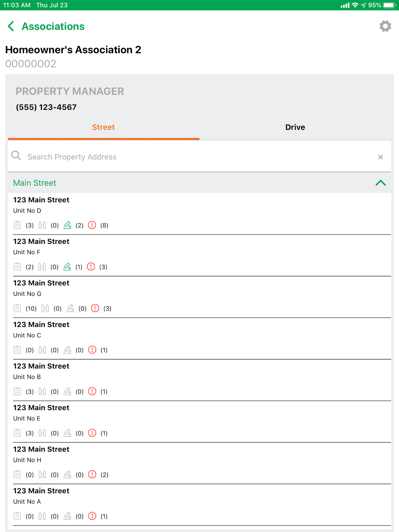Open gavel icon for Unit No G
This screenshot has height=532, width=399.
click(x=70, y=308)
